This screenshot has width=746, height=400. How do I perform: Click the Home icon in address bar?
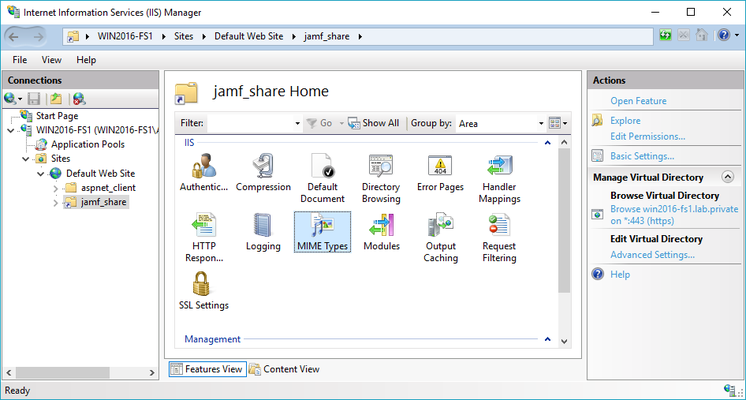point(701,35)
